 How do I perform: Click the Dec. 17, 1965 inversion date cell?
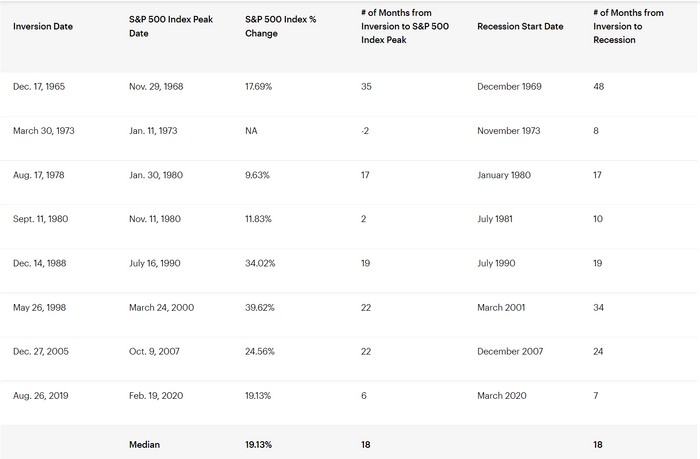pyautogui.click(x=40, y=87)
